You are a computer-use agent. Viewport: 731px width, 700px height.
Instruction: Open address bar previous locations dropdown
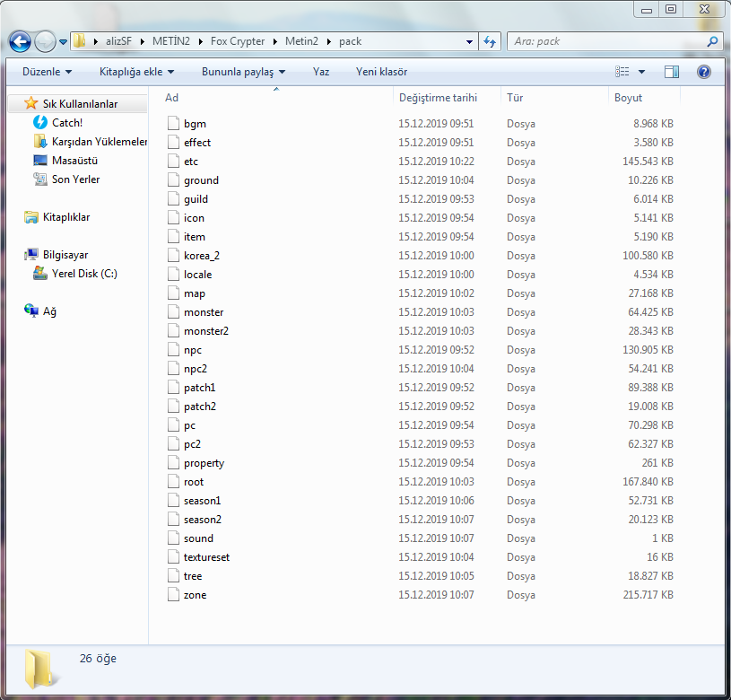pyautogui.click(x=469, y=41)
